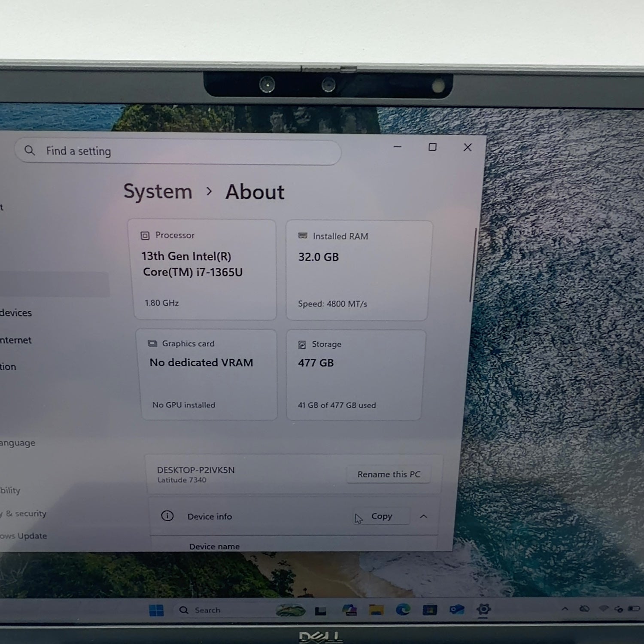The width and height of the screenshot is (644, 644).
Task: Click the About heading in the breadcrumb
Action: click(255, 192)
